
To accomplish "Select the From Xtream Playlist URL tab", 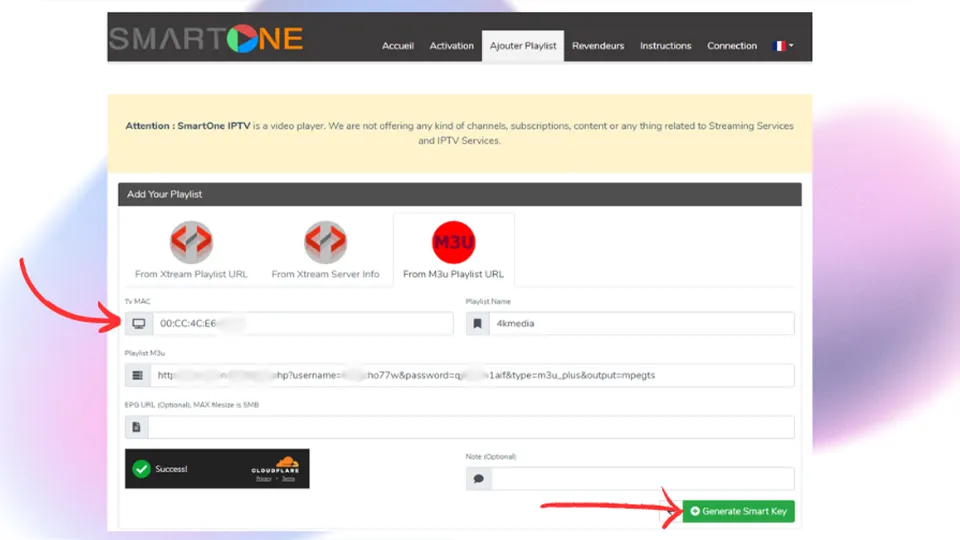I will [191, 274].
